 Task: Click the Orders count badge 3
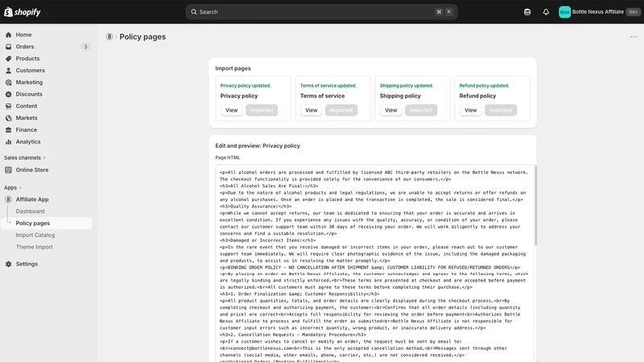click(85, 47)
